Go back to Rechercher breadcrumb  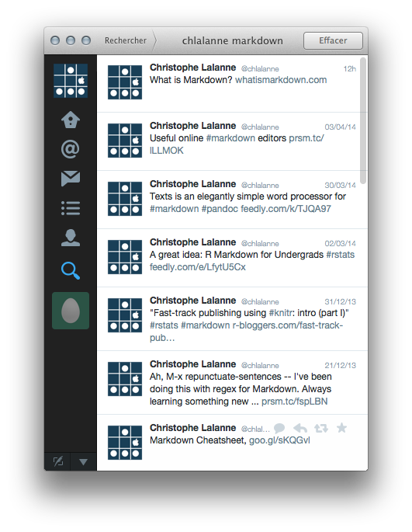126,40
